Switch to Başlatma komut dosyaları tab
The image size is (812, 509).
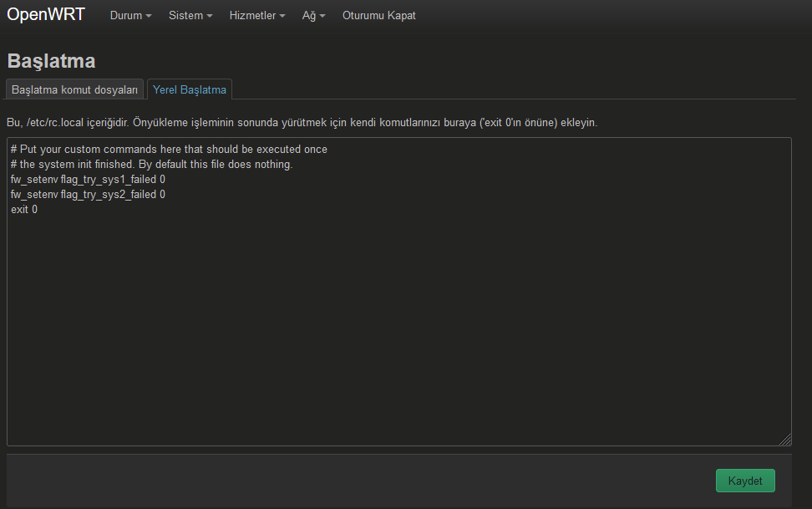pyautogui.click(x=74, y=89)
